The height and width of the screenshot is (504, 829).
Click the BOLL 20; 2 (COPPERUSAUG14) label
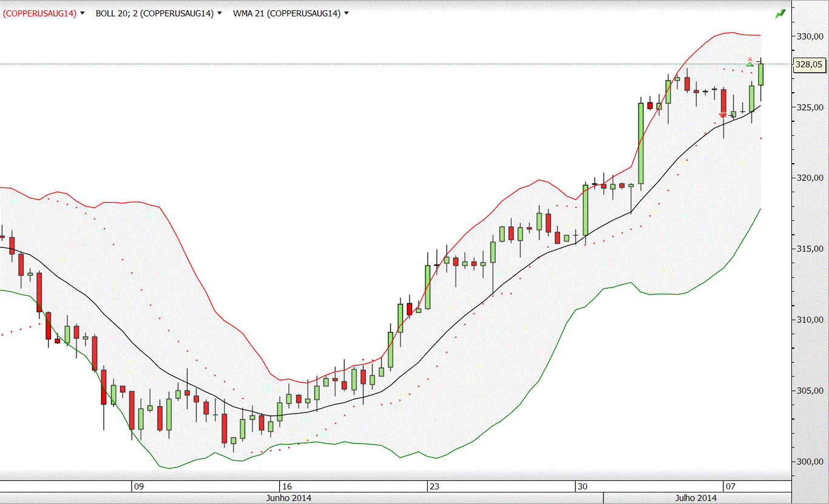155,13
